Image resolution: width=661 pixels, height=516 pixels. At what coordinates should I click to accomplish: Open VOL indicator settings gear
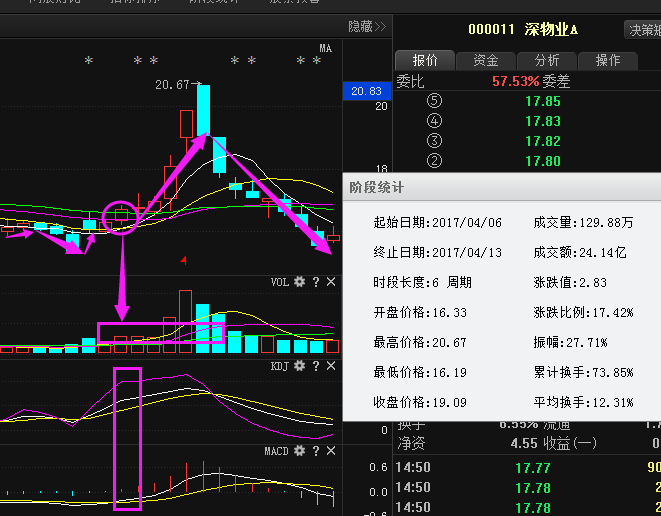pyautogui.click(x=299, y=282)
